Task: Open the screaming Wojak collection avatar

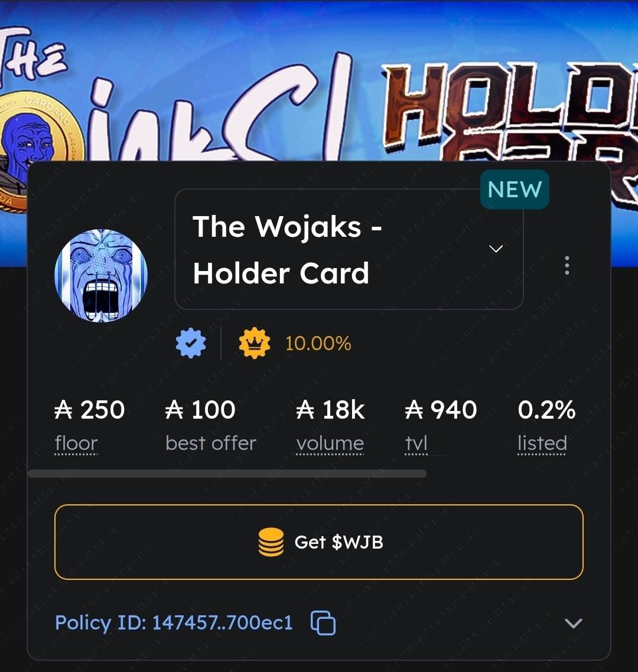Action: click(x=101, y=275)
